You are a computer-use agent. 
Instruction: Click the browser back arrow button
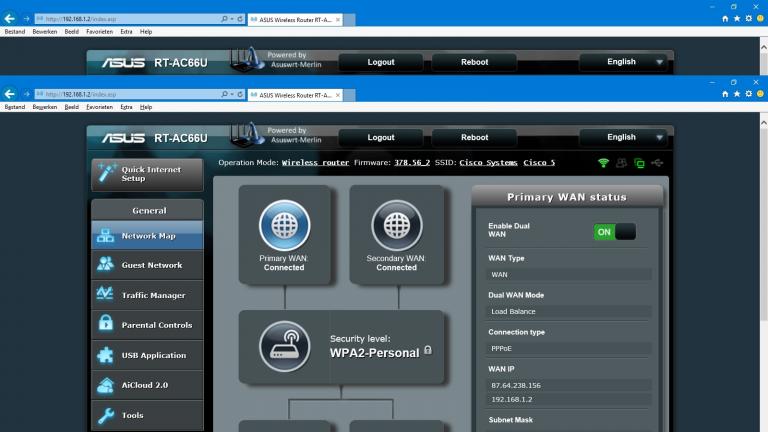click(x=10, y=94)
